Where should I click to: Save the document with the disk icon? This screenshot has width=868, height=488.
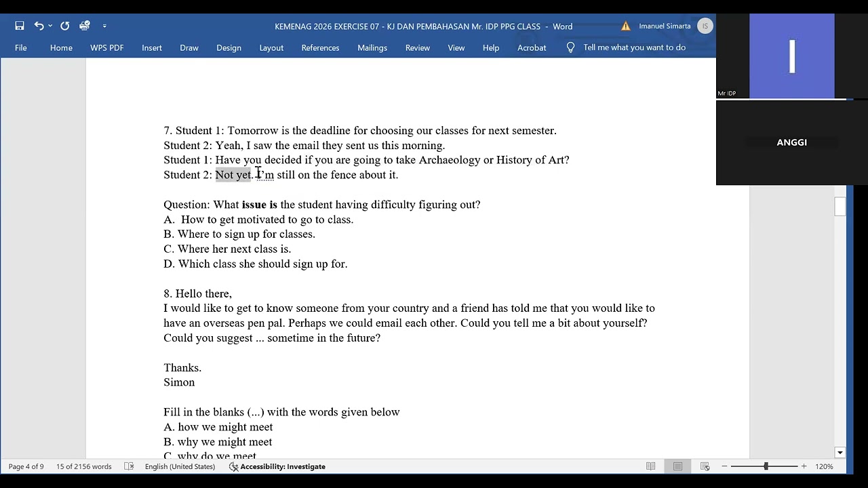[20, 26]
